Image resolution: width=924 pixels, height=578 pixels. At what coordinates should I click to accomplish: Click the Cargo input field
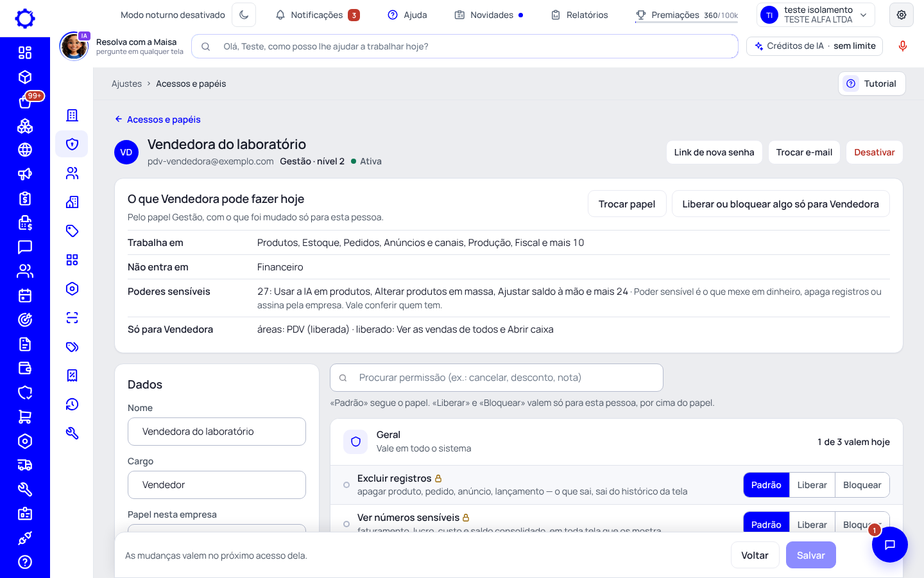(x=217, y=485)
